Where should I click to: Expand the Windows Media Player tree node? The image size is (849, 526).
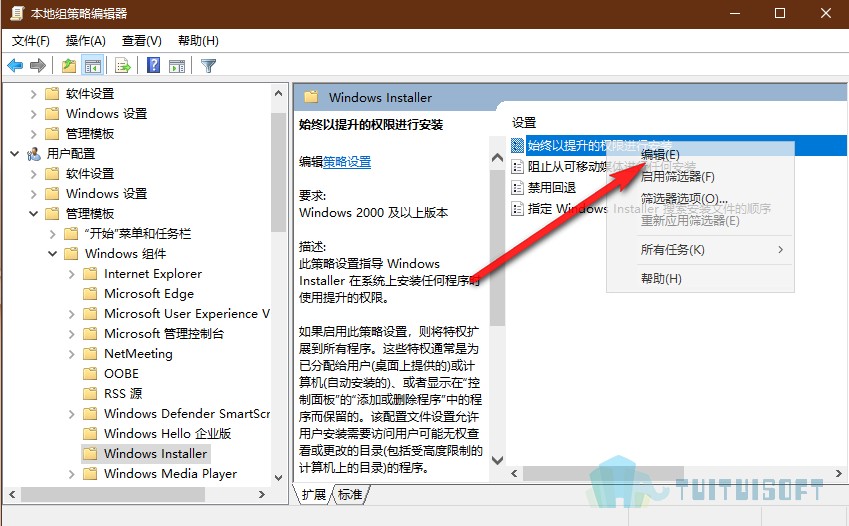(71, 474)
